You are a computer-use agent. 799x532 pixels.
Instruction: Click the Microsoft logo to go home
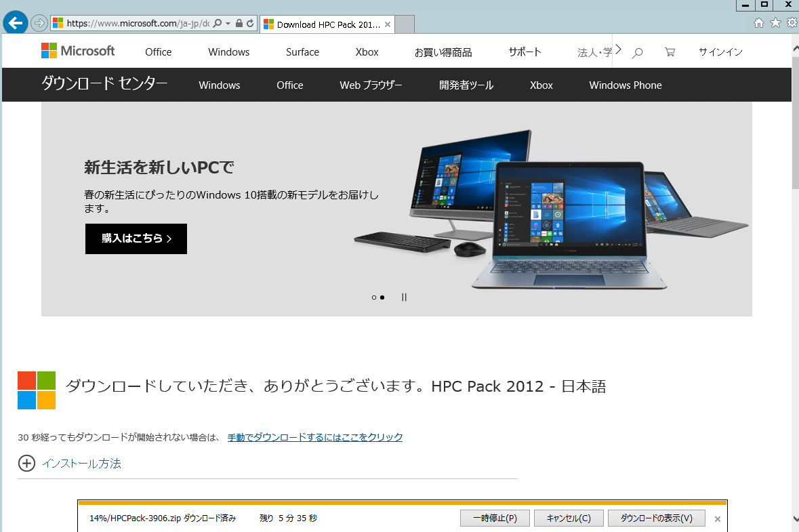click(78, 51)
